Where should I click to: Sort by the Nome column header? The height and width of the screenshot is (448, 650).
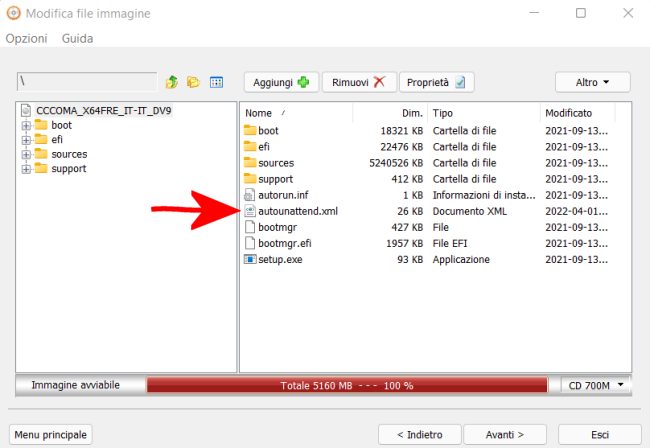[x=296, y=113]
